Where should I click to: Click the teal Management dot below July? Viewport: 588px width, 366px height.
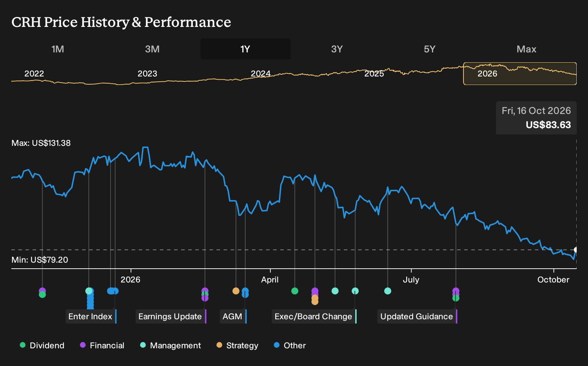(x=388, y=291)
